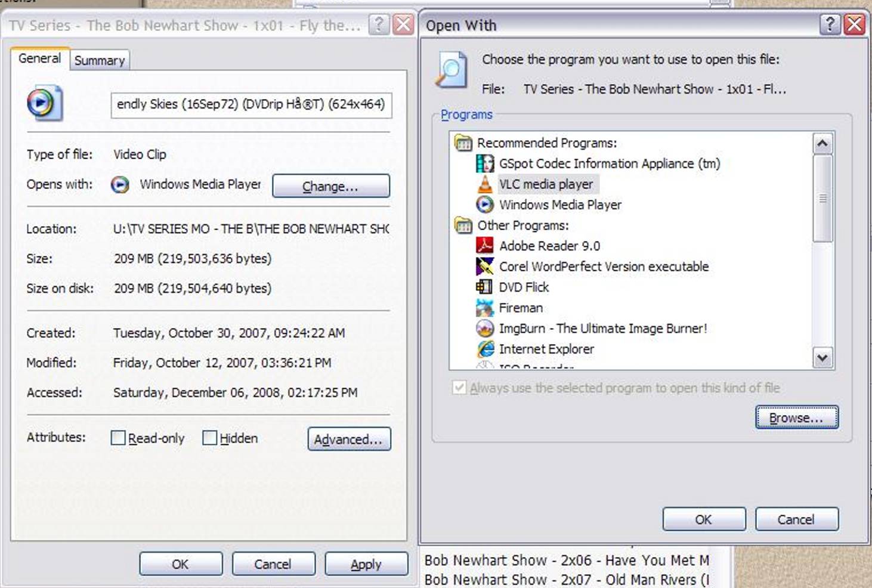Select VLC media player in the list
This screenshot has width=872, height=588.
click(x=547, y=184)
